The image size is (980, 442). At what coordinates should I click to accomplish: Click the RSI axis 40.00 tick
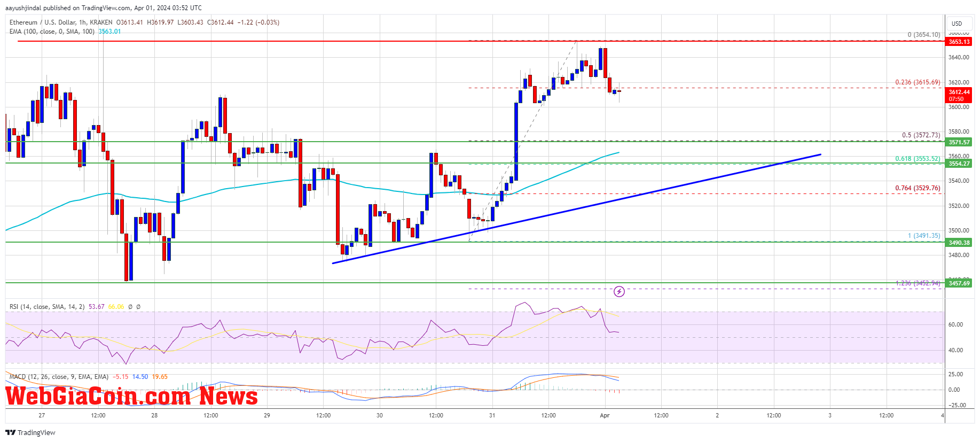coord(955,351)
